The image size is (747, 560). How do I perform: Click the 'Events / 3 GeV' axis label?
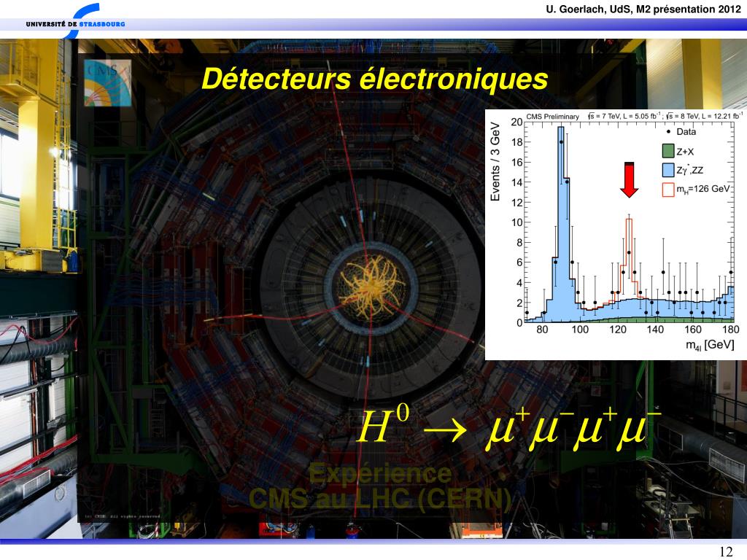click(x=495, y=162)
